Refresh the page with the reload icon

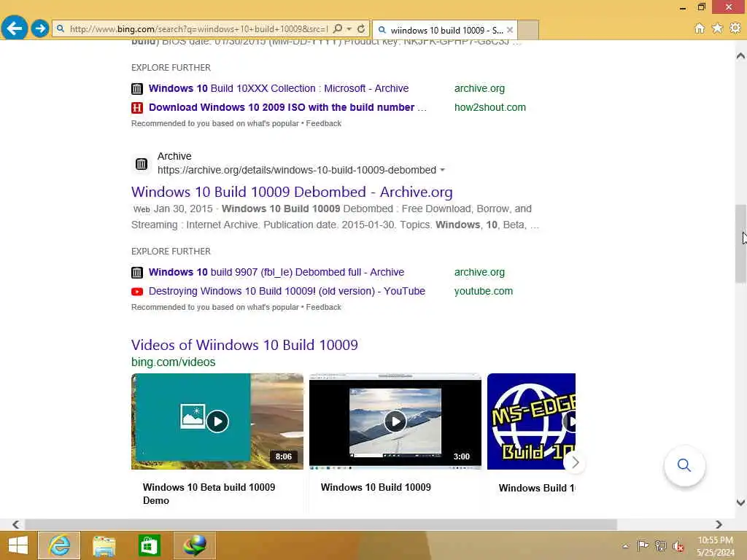361,29
